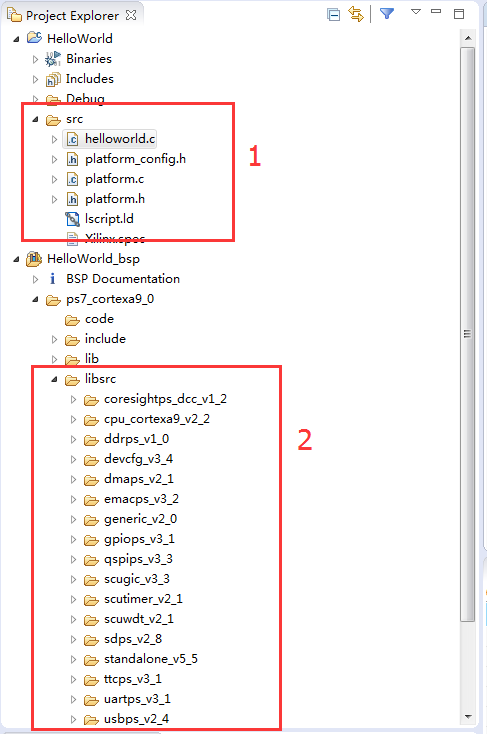Collapse the src folder
Screen dimensions: 487x734
click(x=35, y=120)
